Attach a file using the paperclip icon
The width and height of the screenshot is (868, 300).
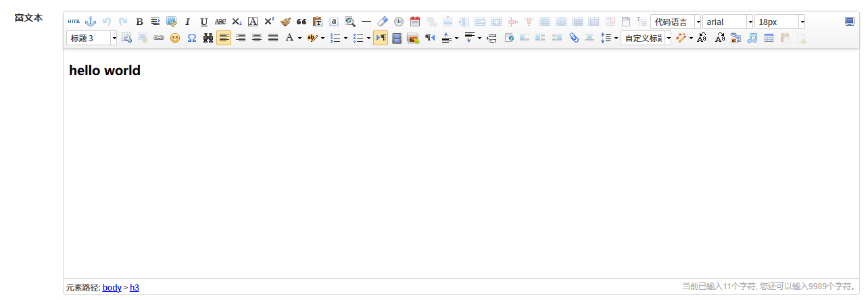573,39
